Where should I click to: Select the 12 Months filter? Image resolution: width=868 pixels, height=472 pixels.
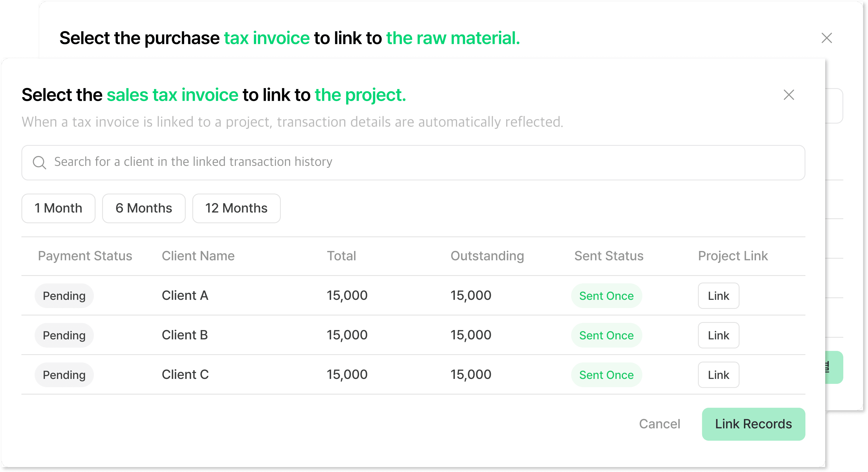click(236, 208)
